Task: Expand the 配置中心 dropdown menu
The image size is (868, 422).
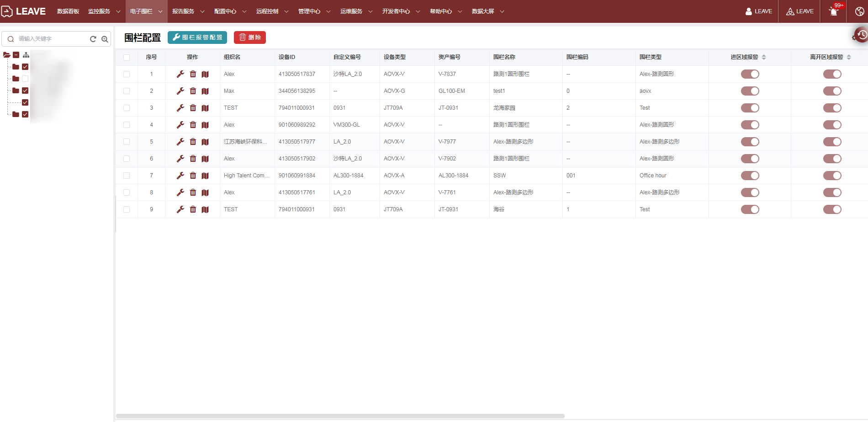Action: 230,11
